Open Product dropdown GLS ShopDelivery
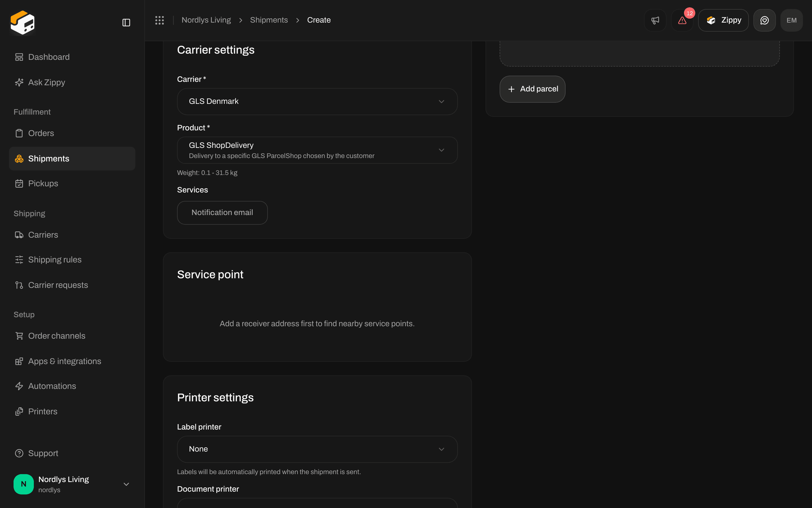812x508 pixels. pyautogui.click(x=317, y=150)
